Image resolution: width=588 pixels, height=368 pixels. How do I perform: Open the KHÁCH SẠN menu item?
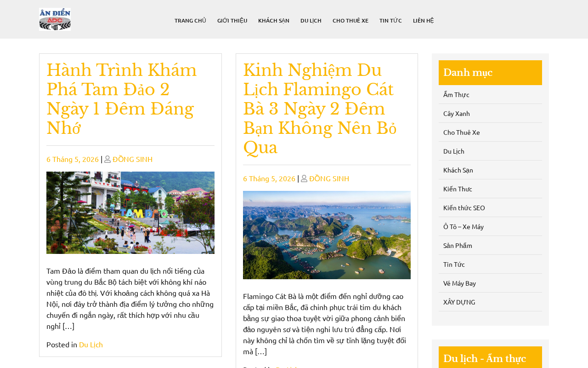tap(274, 20)
